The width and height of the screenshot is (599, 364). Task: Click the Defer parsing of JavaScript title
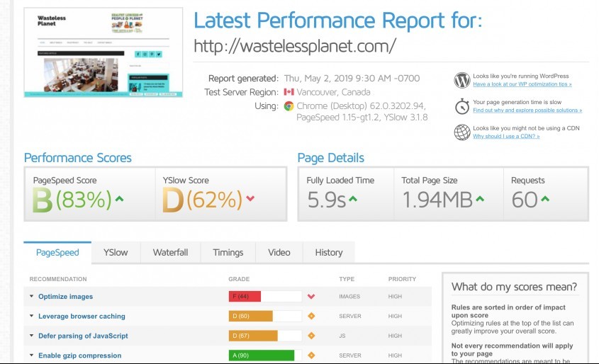[x=83, y=336]
